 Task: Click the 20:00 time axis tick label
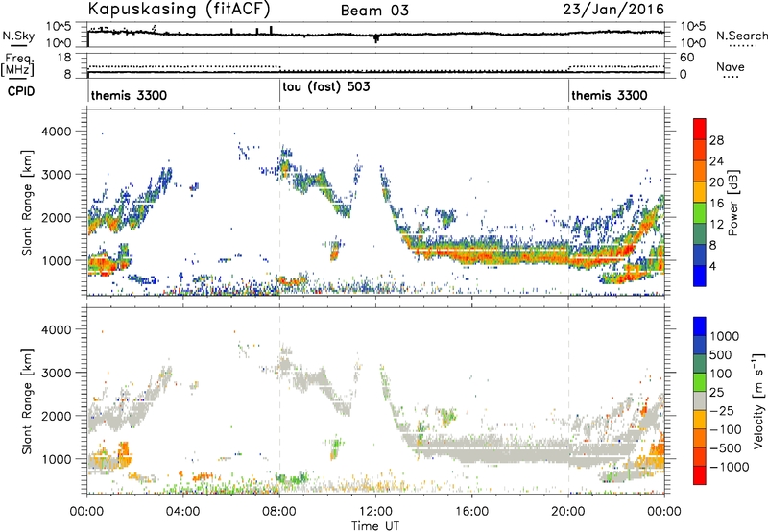568,512
